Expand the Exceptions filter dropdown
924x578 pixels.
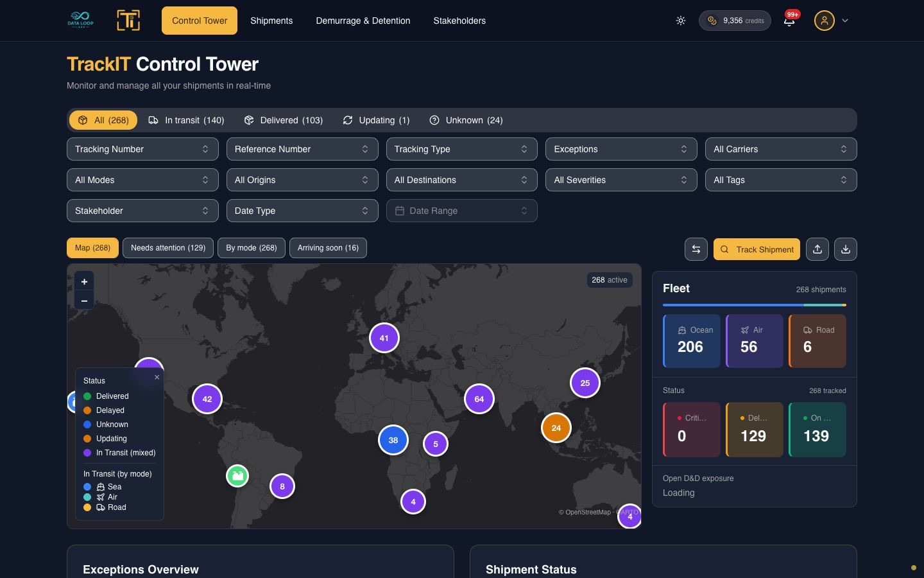(x=621, y=149)
